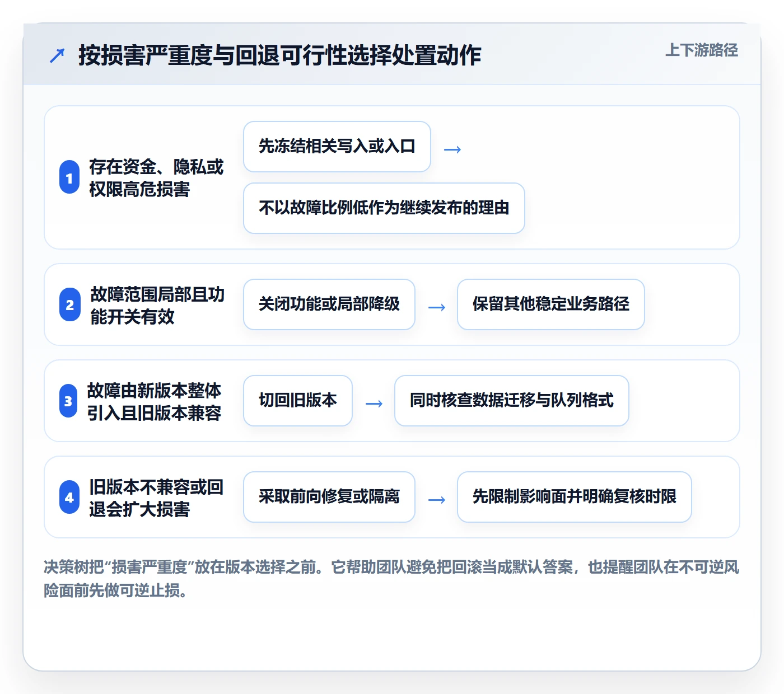Click the 不以故障比例低作为继续发布的理由 box
The image size is (784, 694).
pos(384,208)
